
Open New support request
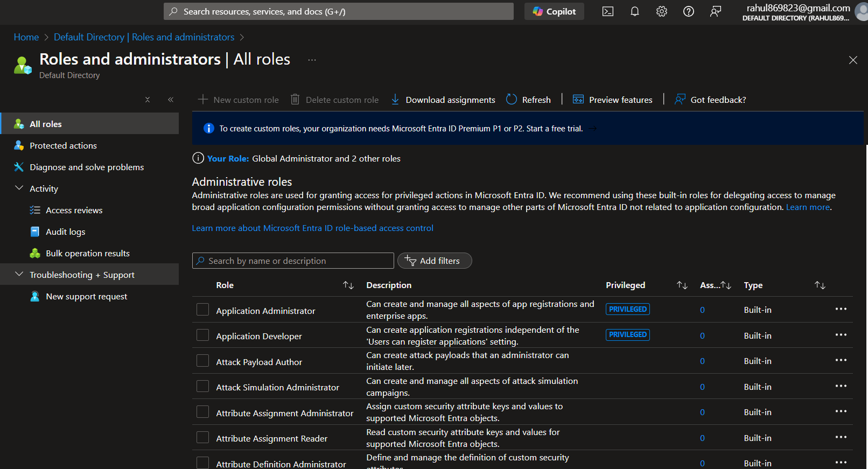point(86,296)
